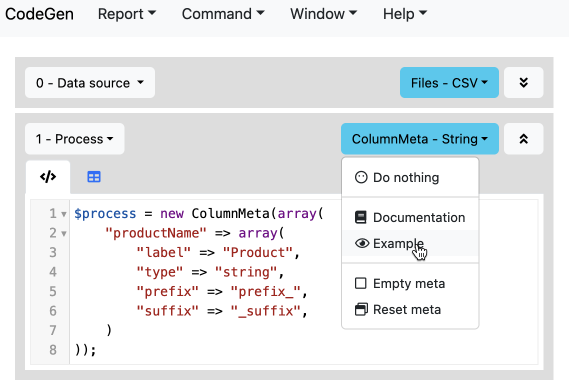Fold code at line 1 arrow
The width and height of the screenshot is (569, 385).
[x=64, y=214]
